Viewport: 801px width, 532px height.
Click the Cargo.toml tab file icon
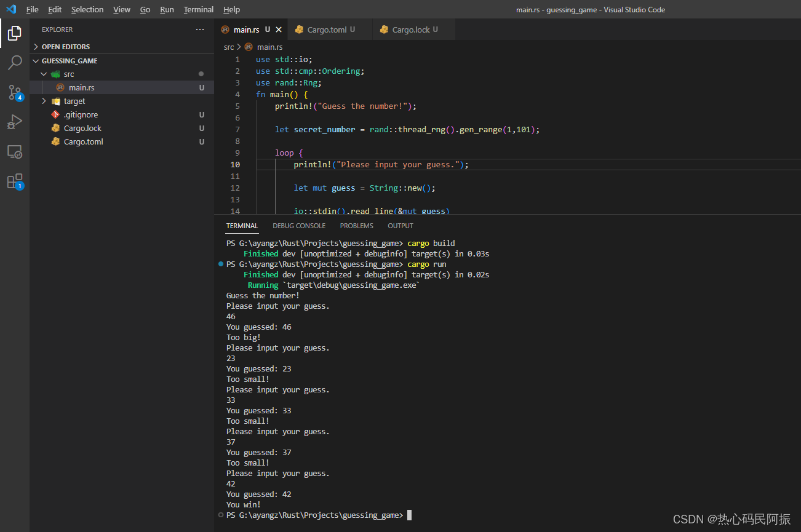(300, 30)
